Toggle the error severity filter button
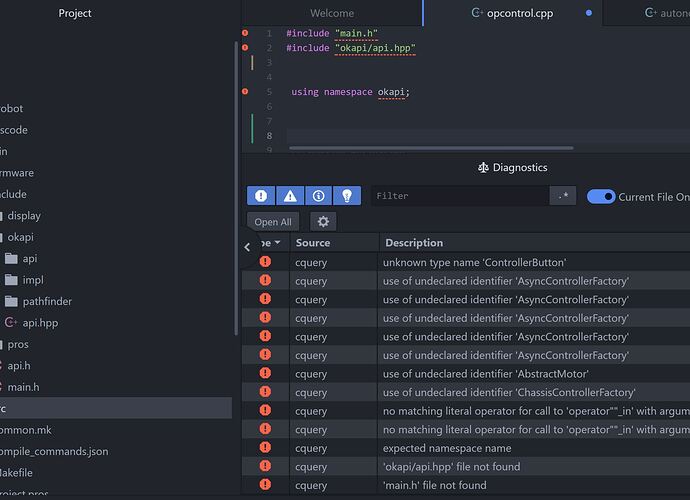 pos(261,196)
